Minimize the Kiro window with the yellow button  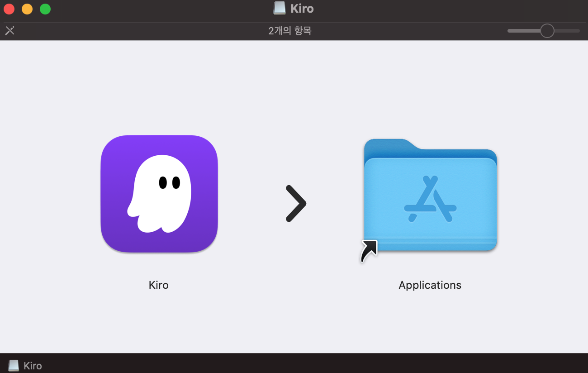[27, 9]
